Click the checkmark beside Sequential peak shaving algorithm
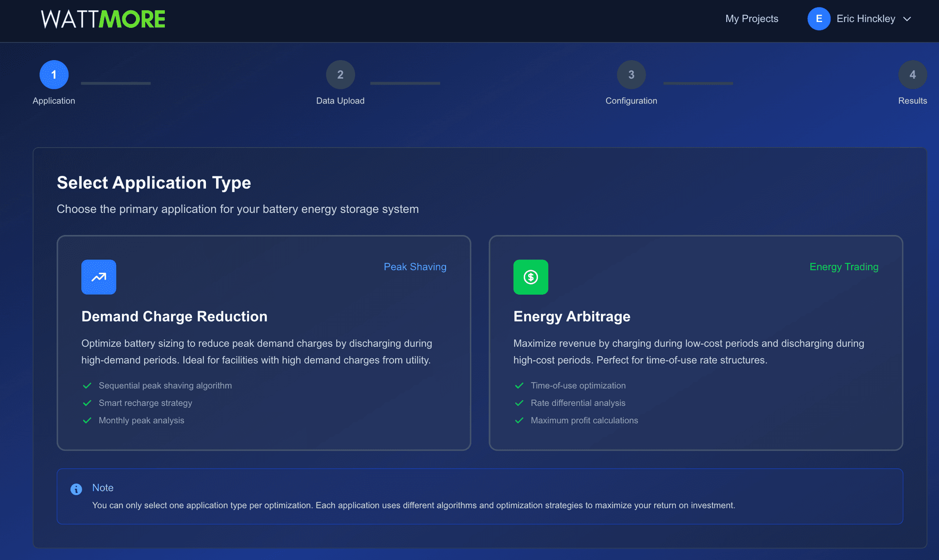Screen dimensions: 939x560 point(88,386)
